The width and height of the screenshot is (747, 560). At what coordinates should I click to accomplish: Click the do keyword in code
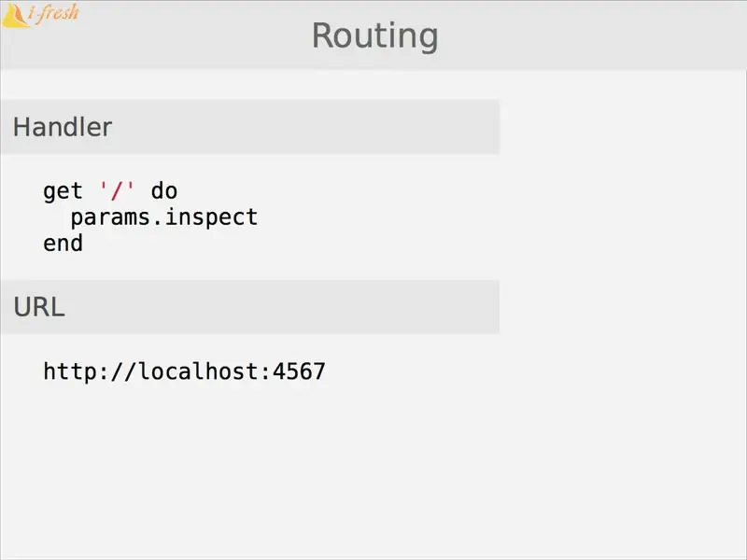[164, 191]
